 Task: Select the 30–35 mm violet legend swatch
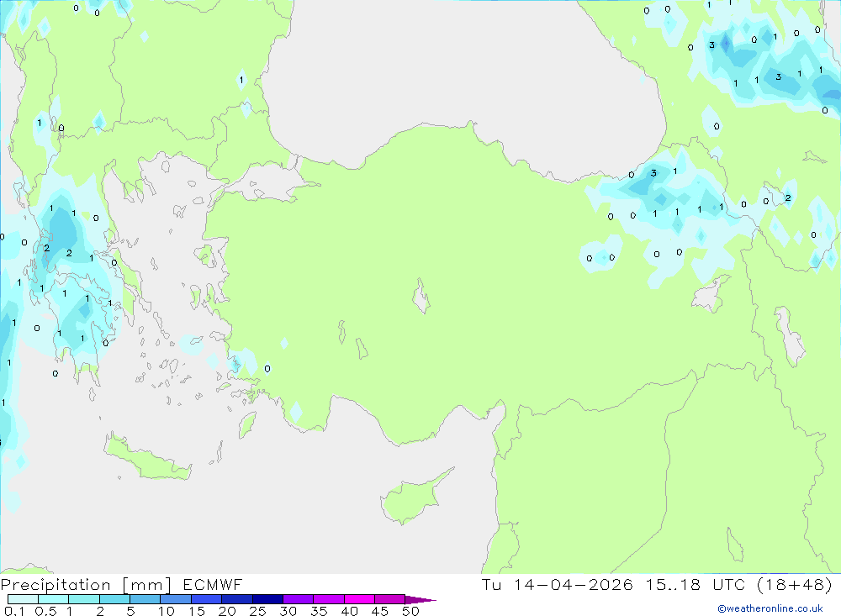(298, 599)
